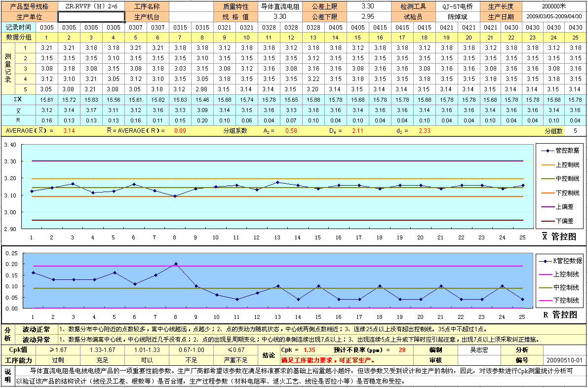Click the 上偏差 legend entry

(x=560, y=207)
